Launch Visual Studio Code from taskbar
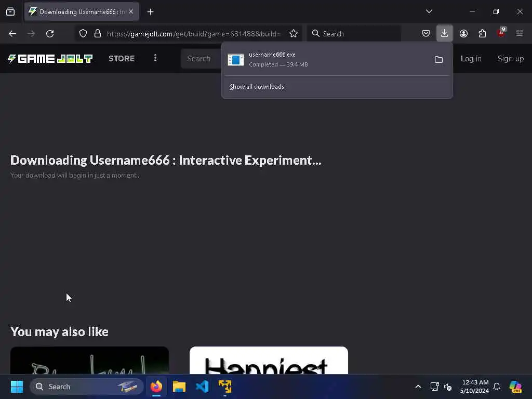Image resolution: width=532 pixels, height=399 pixels. point(202,387)
